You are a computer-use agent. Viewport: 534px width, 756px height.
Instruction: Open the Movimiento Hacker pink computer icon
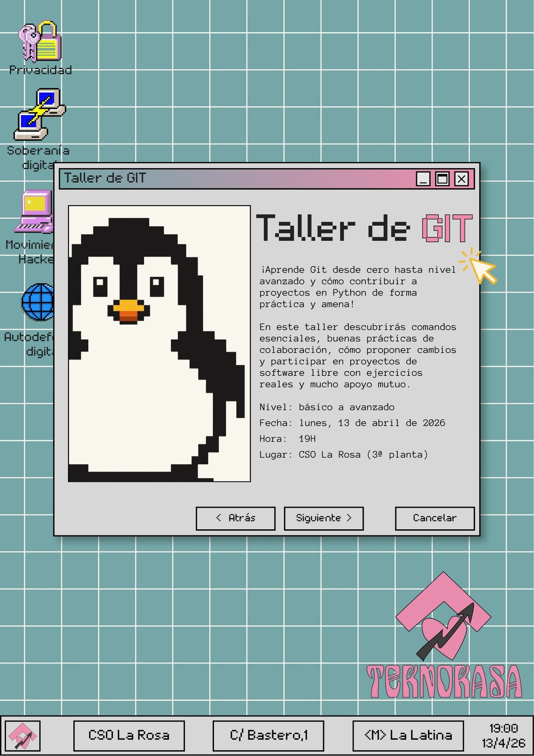tap(36, 212)
